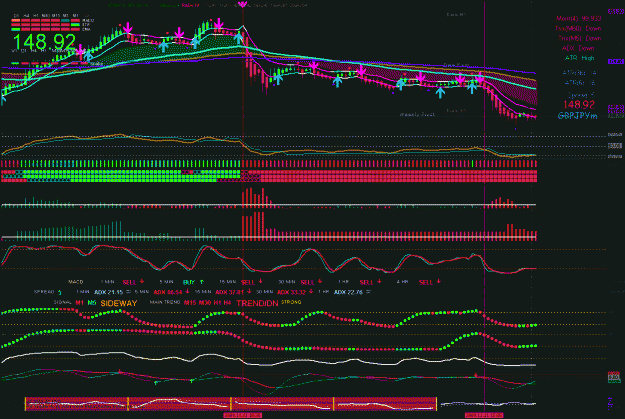Image resolution: width=625 pixels, height=419 pixels.
Task: Click the 5 MIN MACD BUY signal
Action: pyautogui.click(x=189, y=282)
